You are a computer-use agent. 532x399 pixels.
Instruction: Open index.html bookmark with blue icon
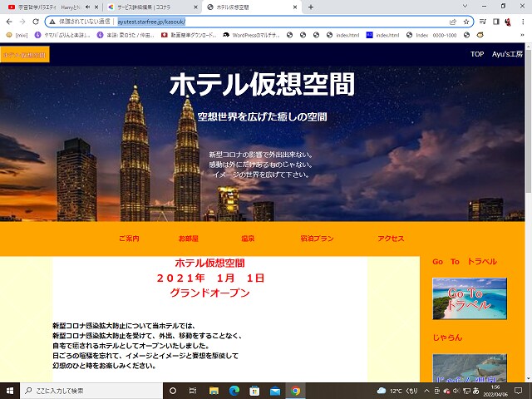382,35
